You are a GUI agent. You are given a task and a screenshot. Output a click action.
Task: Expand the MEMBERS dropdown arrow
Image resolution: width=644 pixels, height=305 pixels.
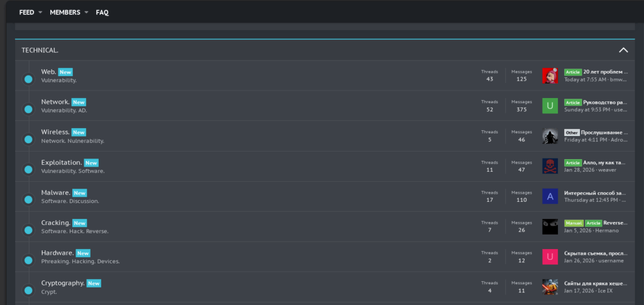point(86,13)
